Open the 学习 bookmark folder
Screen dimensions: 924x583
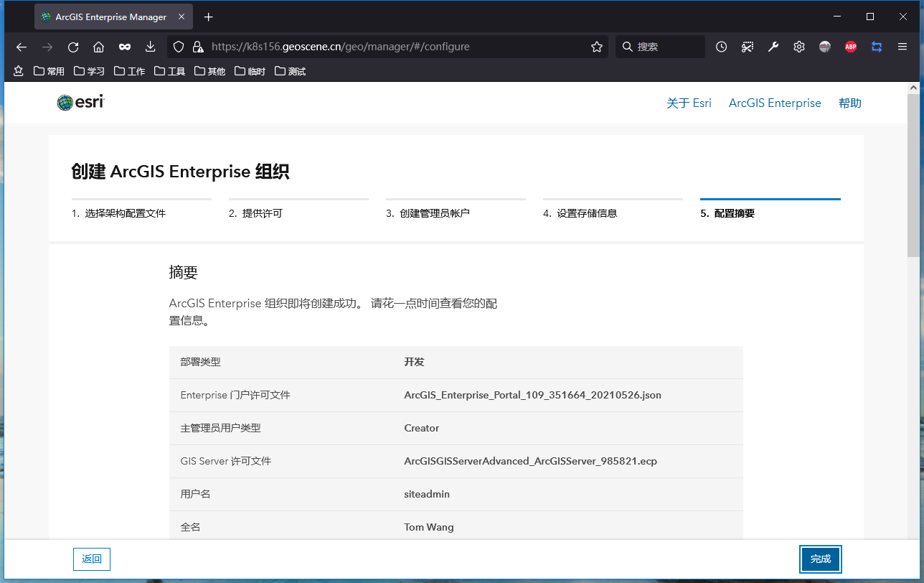pyautogui.click(x=89, y=71)
